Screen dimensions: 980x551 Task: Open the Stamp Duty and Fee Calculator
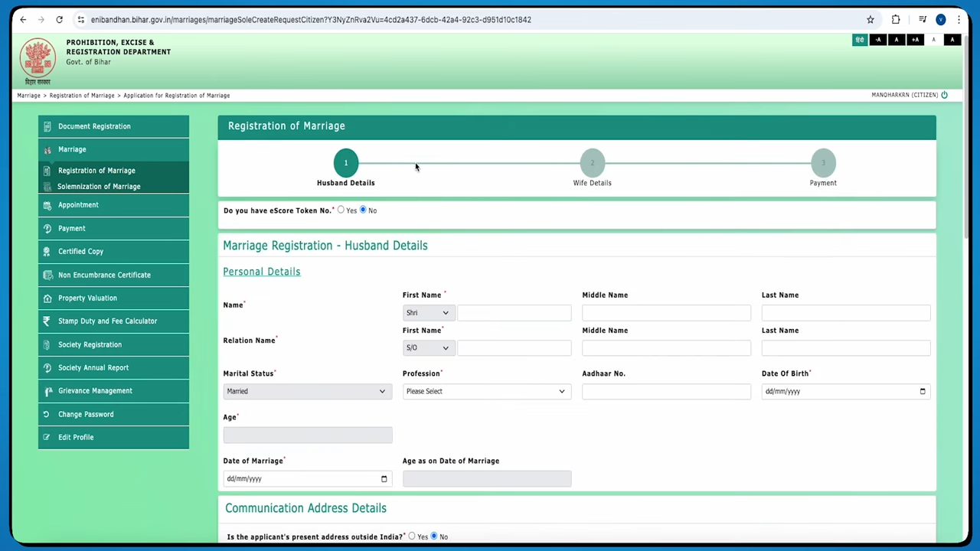tap(107, 321)
